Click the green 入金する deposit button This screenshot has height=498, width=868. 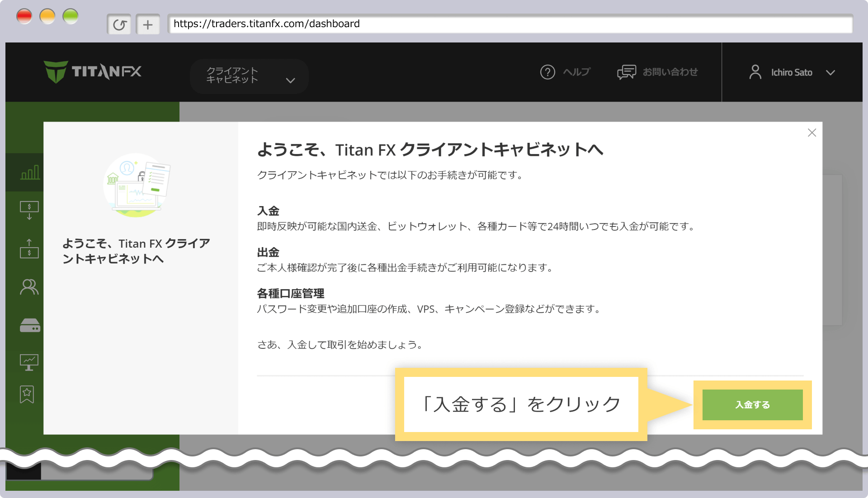[x=752, y=404]
